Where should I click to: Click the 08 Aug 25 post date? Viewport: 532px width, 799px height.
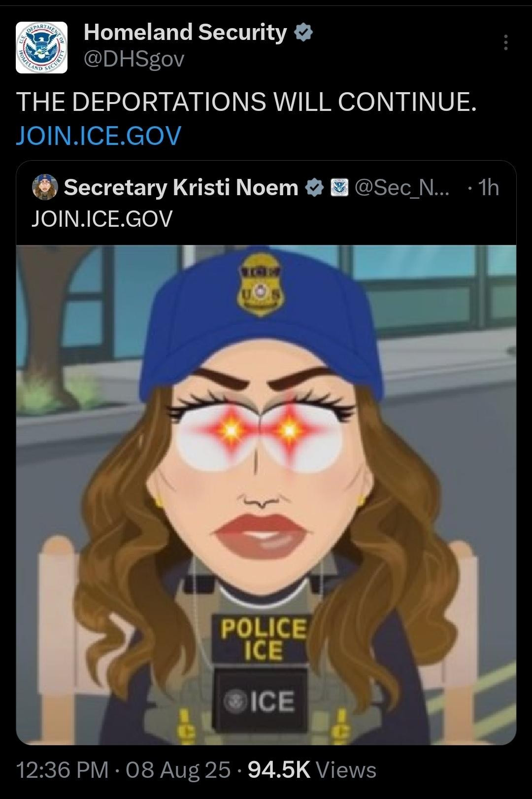(178, 770)
